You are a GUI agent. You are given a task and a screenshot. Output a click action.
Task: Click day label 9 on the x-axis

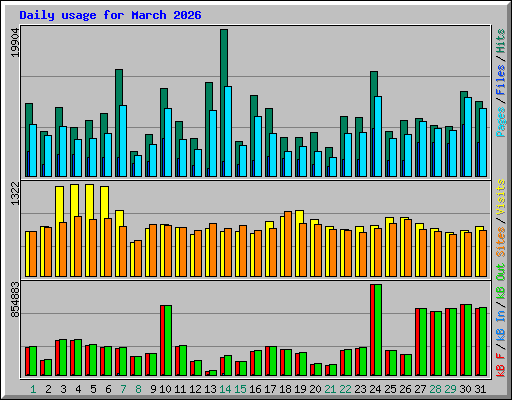153,389
